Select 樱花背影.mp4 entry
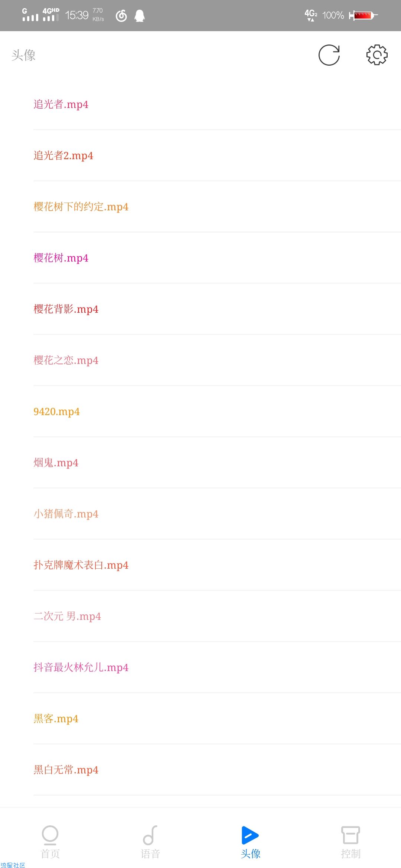This screenshot has width=401, height=868. point(217,309)
